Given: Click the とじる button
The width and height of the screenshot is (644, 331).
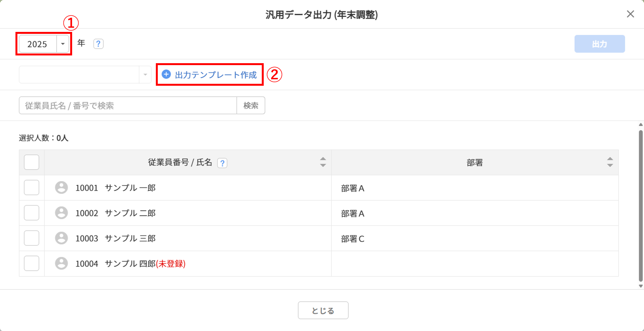Looking at the screenshot, I should [323, 310].
